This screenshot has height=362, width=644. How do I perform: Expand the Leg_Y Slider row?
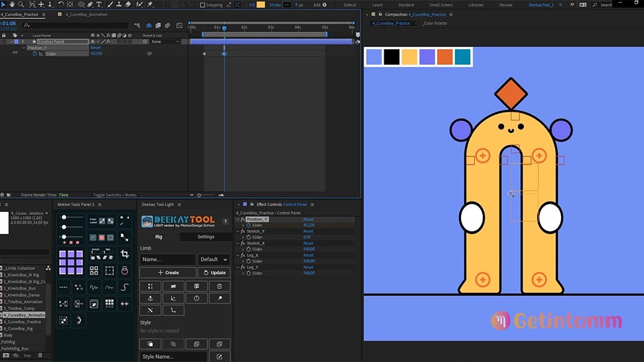point(243,273)
